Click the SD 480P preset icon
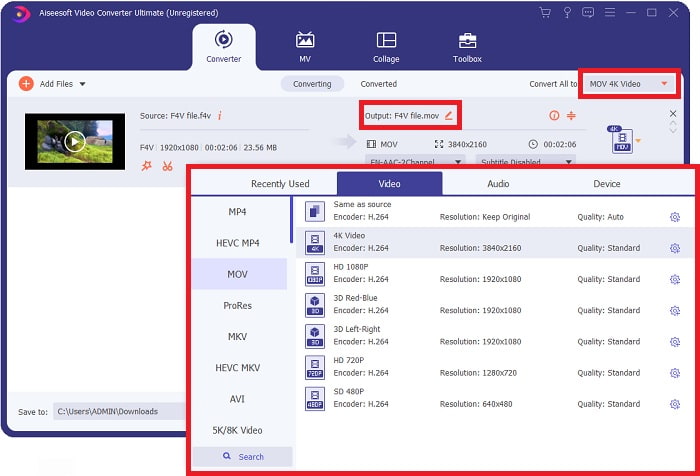 point(315,399)
